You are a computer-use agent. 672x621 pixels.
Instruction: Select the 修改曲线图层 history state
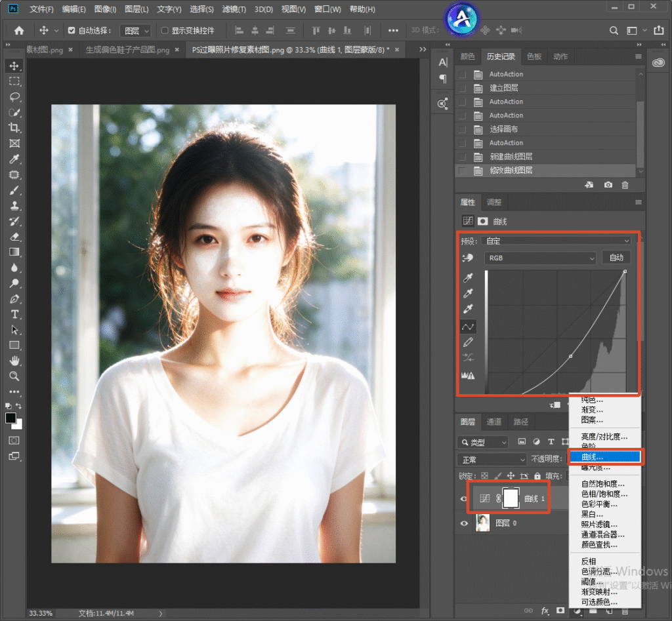pos(545,170)
